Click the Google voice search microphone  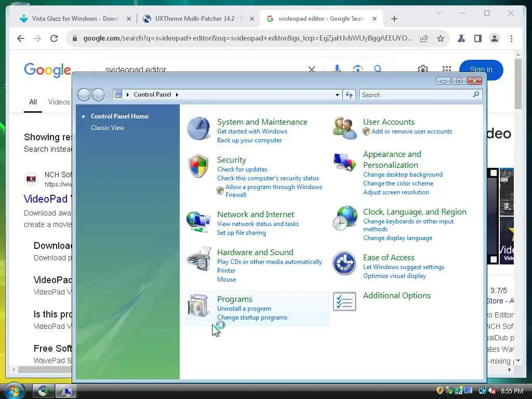pos(337,69)
